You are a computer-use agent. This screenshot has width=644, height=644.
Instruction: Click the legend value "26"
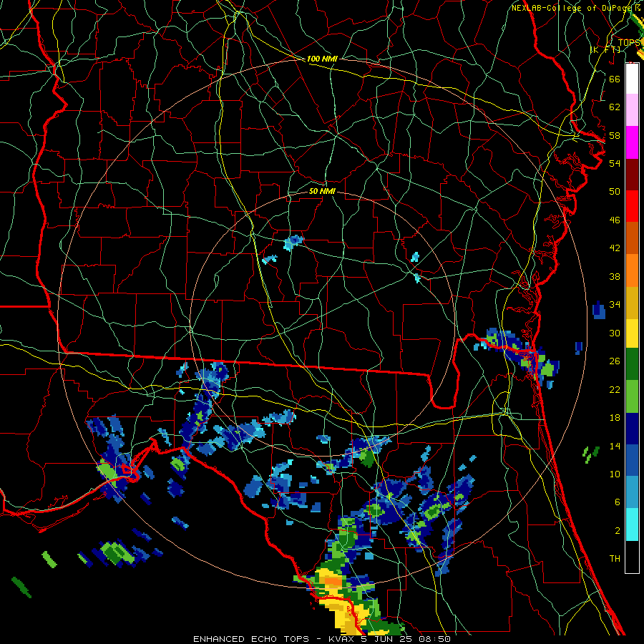615,361
